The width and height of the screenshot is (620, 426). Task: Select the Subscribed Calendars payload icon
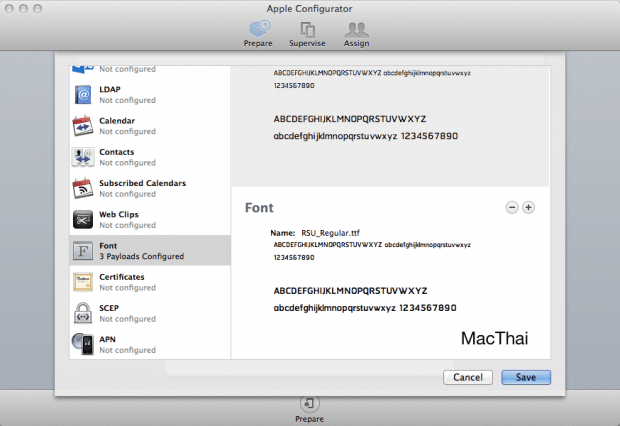click(83, 188)
